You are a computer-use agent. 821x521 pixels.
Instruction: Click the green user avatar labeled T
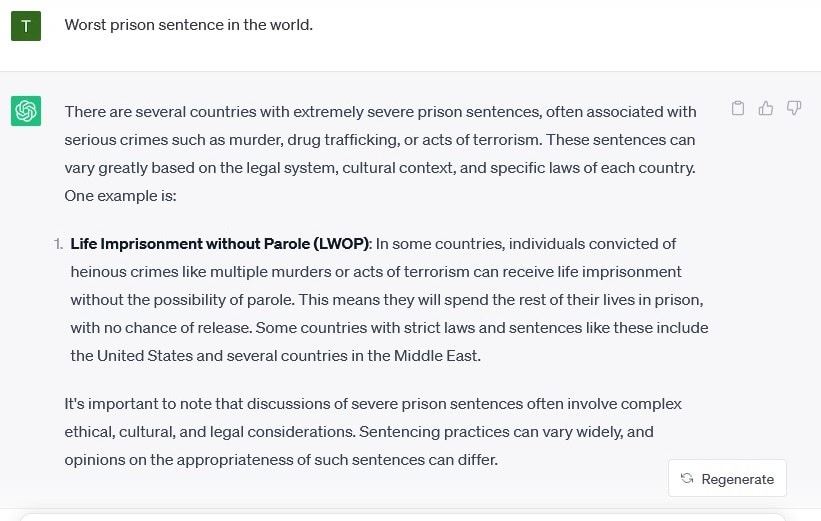coord(26,26)
